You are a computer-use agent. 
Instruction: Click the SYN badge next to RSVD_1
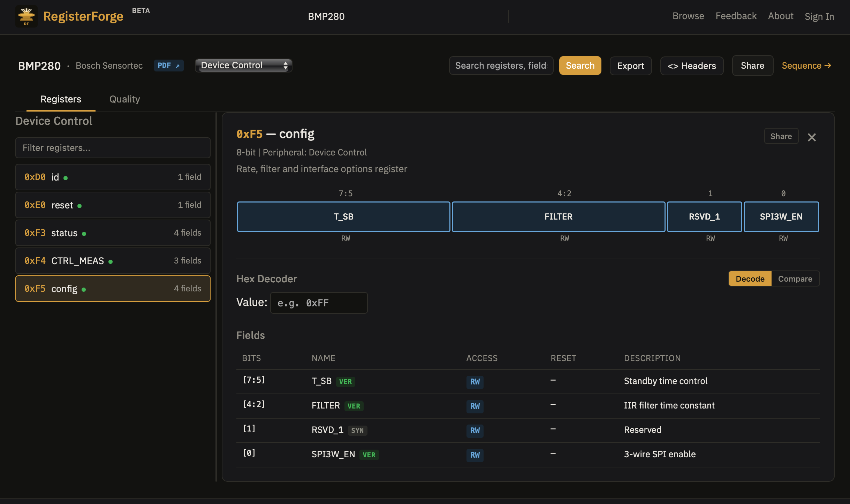pos(357,430)
